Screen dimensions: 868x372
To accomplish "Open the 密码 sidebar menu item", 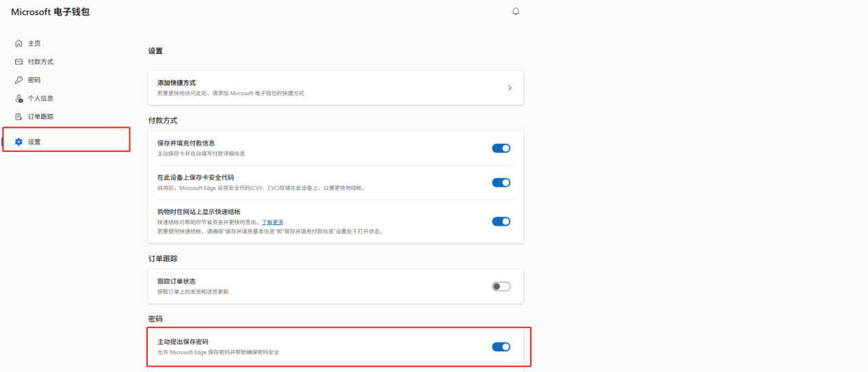I will coord(34,80).
